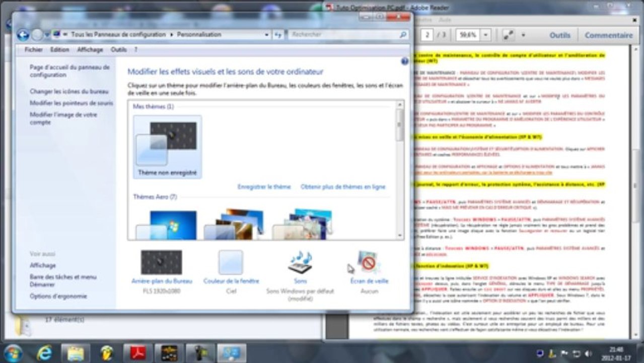Viewport: 644px width, 363px height.
Task: Open Options d'ergonomie link
Action: coord(58,296)
